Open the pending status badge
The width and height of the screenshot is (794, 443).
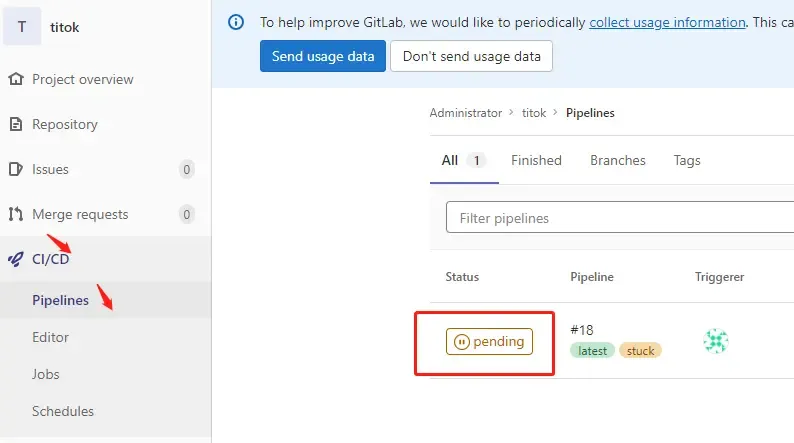[489, 341]
